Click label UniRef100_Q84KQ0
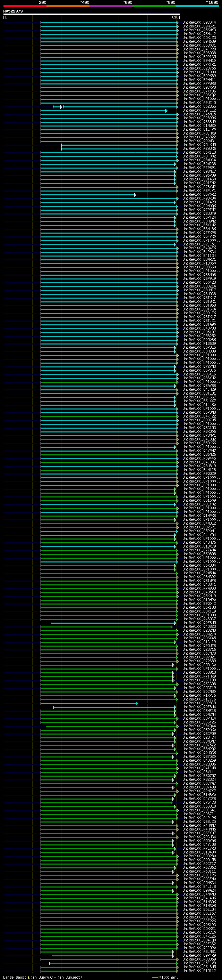This screenshot has height=980, width=222. (199, 940)
